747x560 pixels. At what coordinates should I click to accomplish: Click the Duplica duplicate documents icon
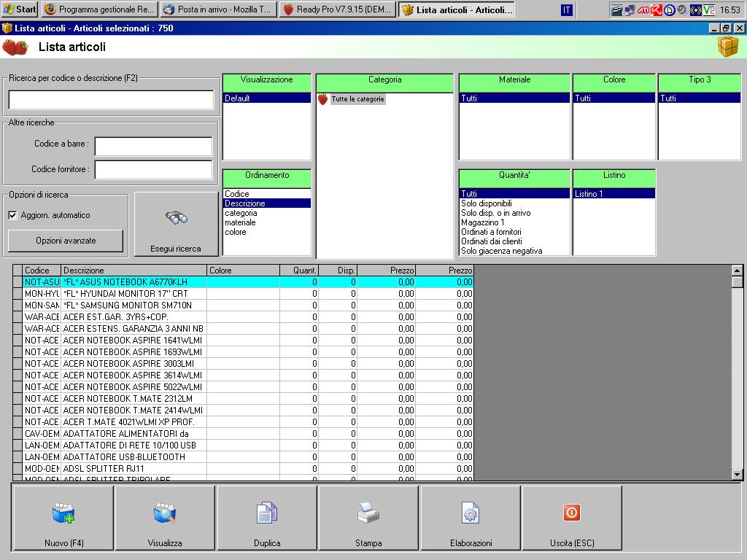tap(267, 514)
